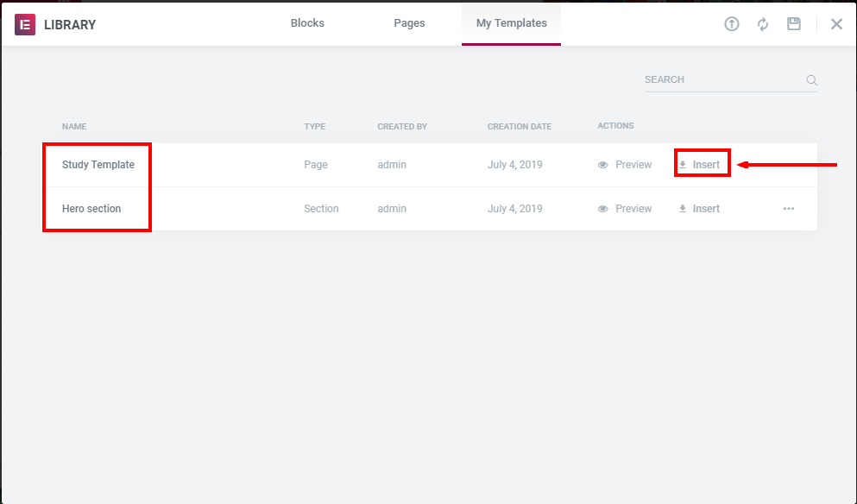
Task: Click the LIBRARY title text
Action: [x=70, y=25]
